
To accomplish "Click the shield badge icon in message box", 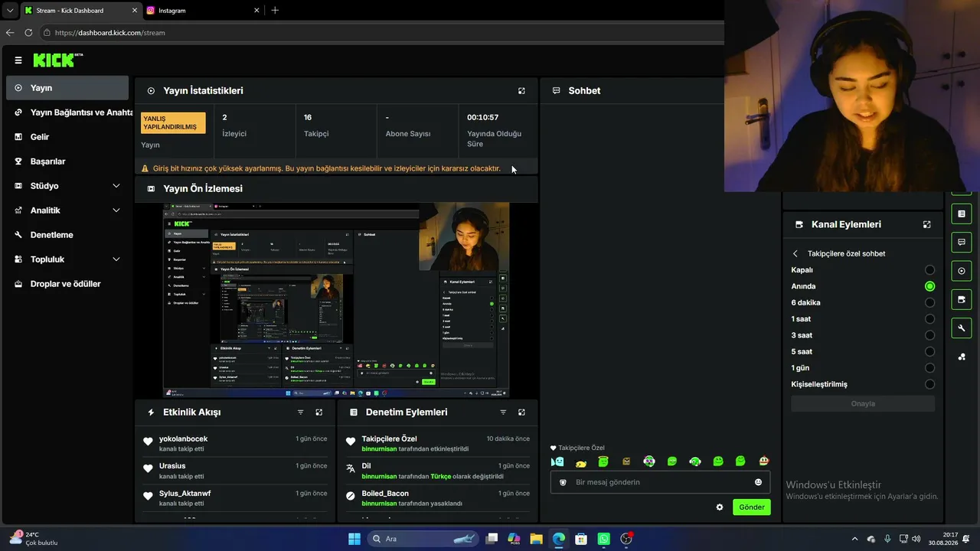I will [563, 482].
